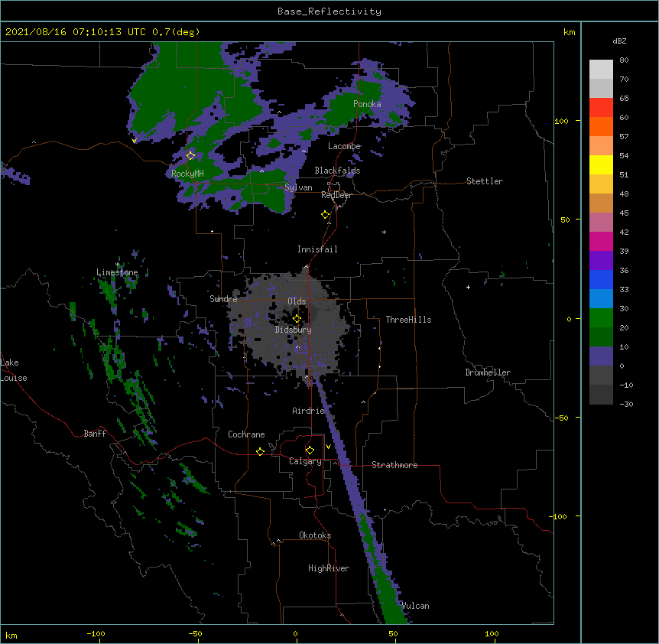Select the Lake Louise label

click(x=14, y=370)
